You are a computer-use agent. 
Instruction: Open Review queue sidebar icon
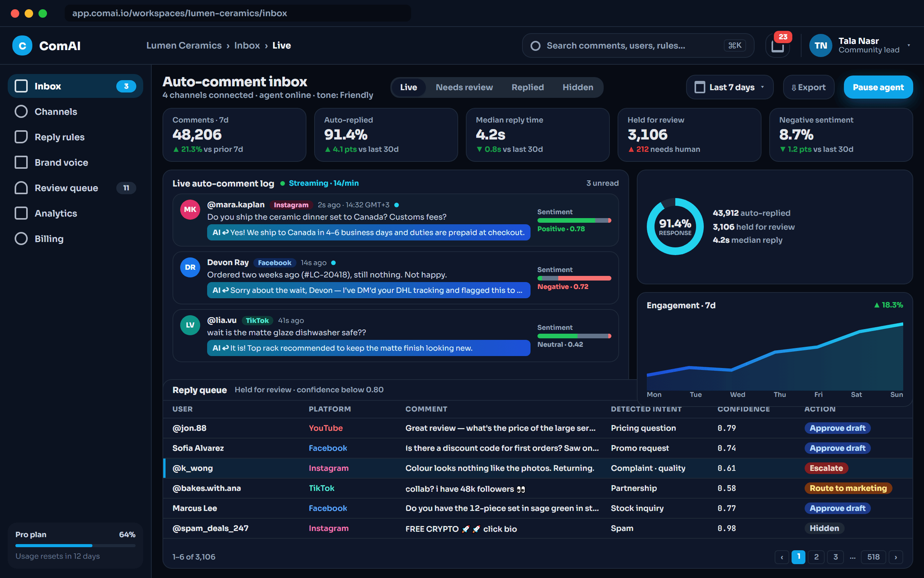tap(21, 188)
